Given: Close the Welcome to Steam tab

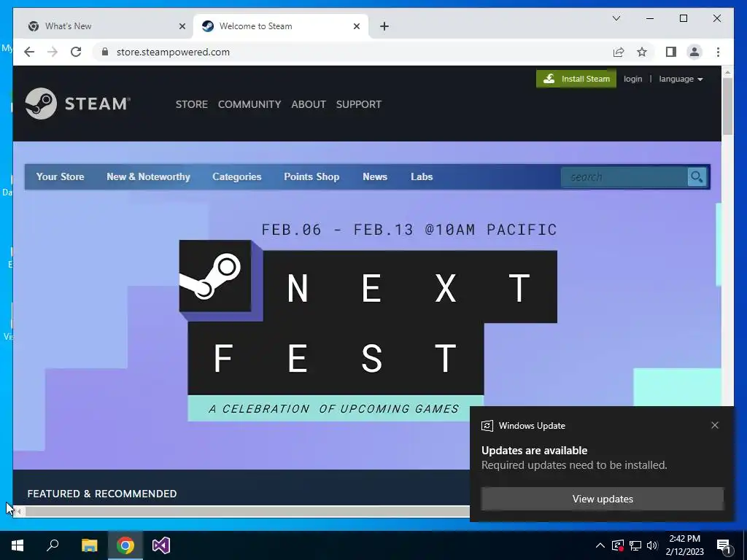Looking at the screenshot, I should pyautogui.click(x=356, y=26).
